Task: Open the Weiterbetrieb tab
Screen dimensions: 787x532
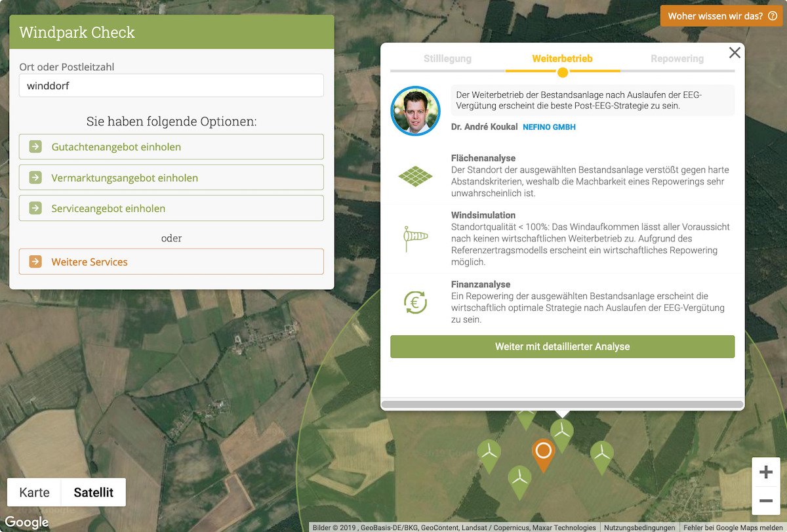Action: coord(562,58)
